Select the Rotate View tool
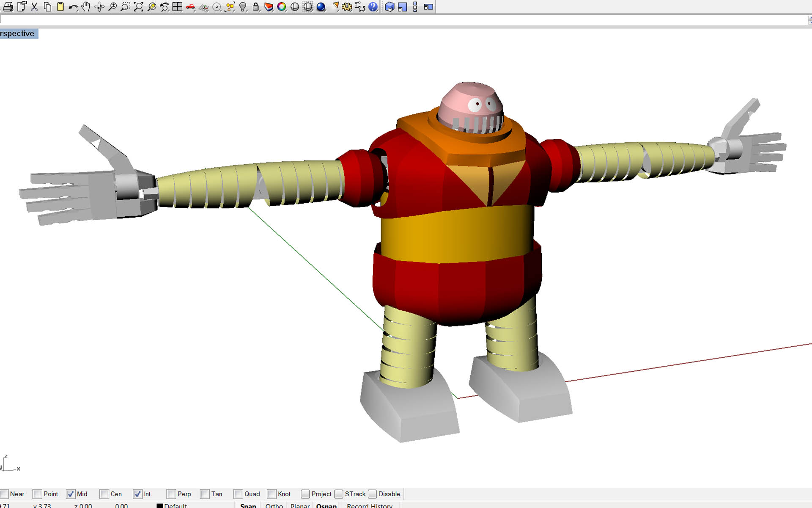This screenshot has height=508, width=812. coord(99,7)
